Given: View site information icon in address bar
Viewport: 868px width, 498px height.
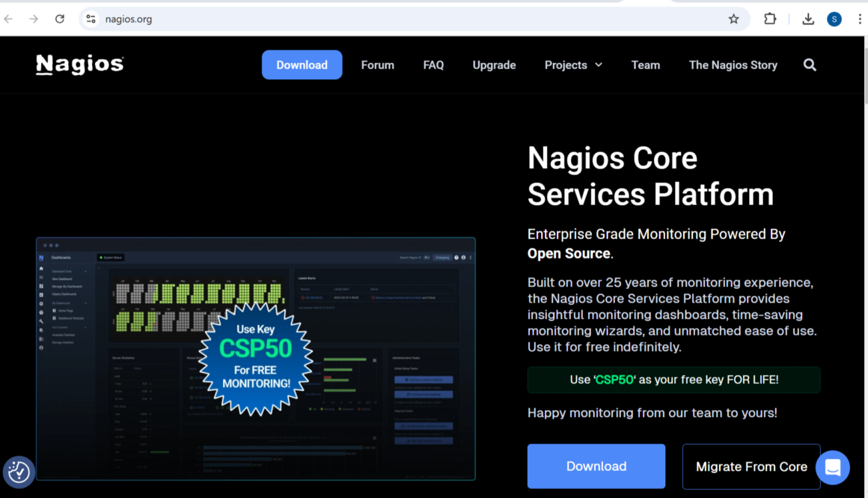Looking at the screenshot, I should (x=90, y=19).
